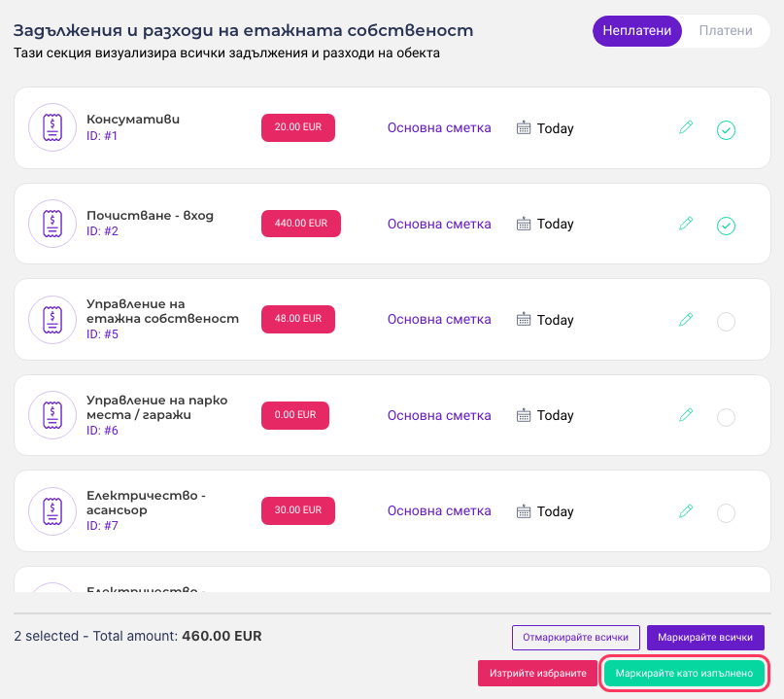The height and width of the screenshot is (699, 784).
Task: Edit the Консумативи expense with pencil icon
Action: [x=686, y=127]
